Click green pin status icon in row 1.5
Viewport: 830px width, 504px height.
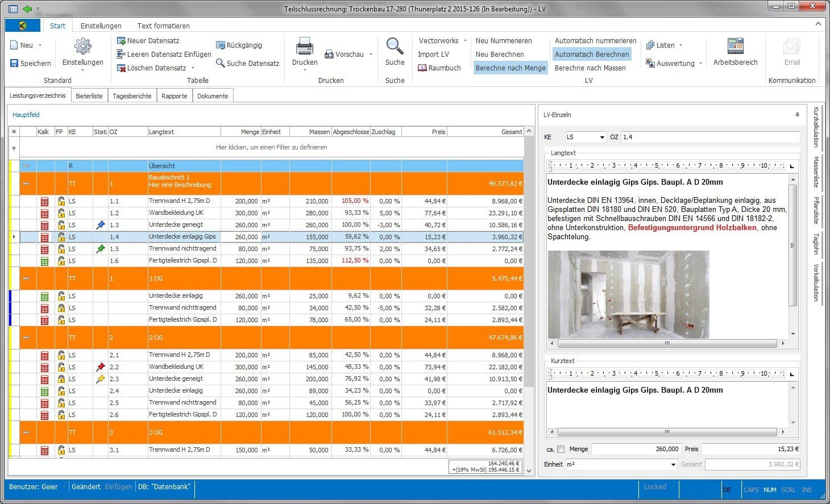coord(101,249)
